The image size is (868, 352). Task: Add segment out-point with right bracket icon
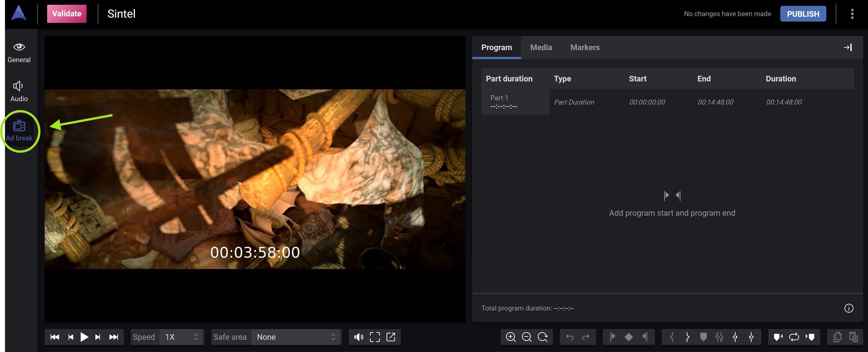click(x=688, y=337)
